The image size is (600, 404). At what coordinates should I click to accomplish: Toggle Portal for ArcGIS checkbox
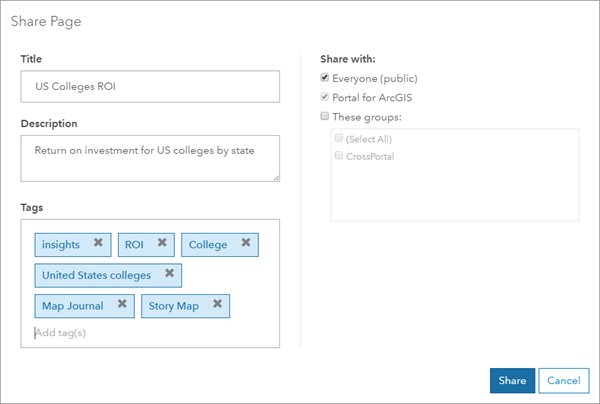click(324, 97)
